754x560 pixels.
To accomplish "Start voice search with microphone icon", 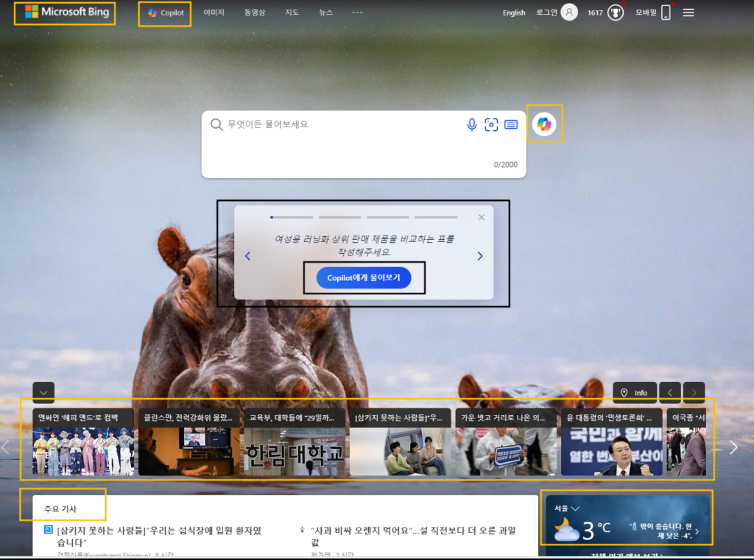I will coord(472,124).
